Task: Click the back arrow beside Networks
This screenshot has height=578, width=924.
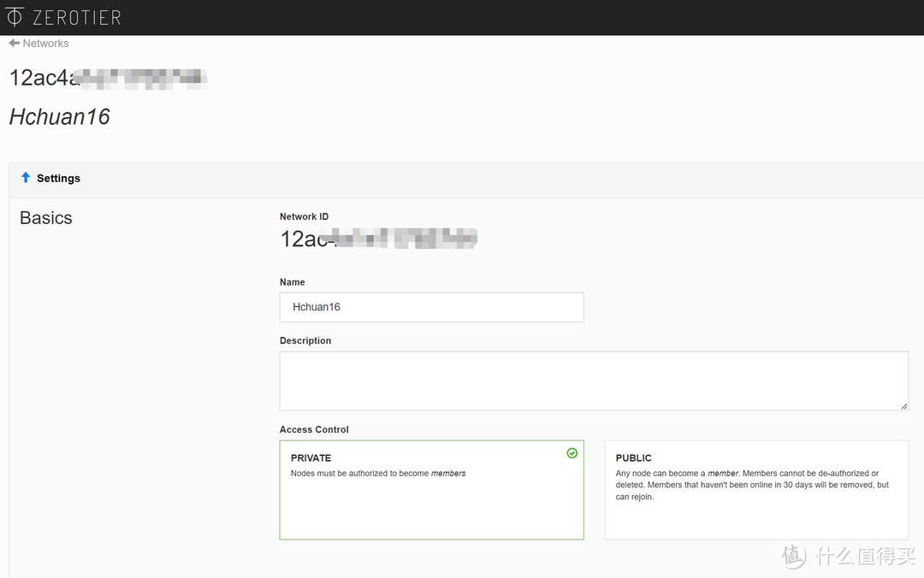Action: click(x=15, y=43)
